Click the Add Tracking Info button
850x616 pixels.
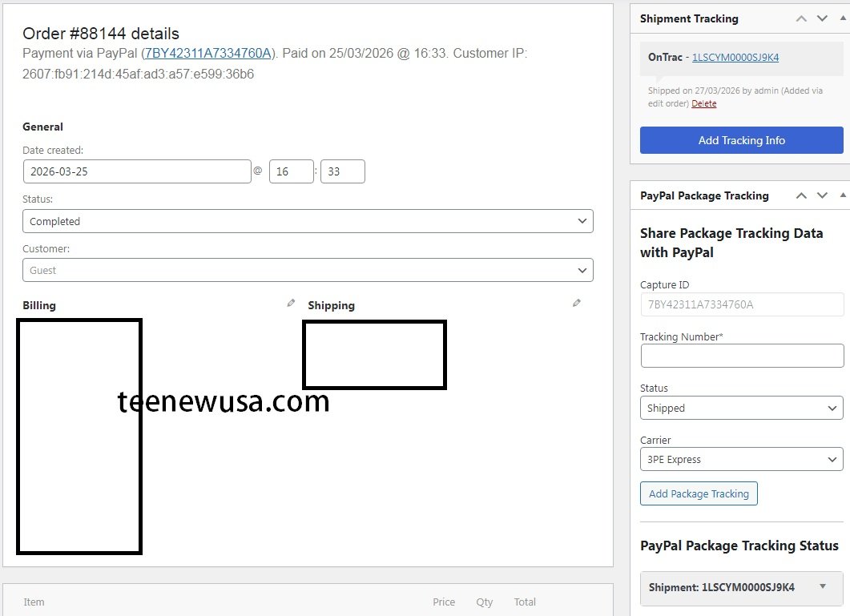(741, 140)
